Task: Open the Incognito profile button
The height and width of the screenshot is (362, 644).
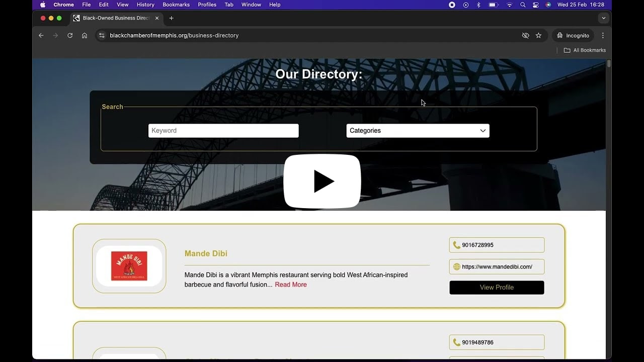Action: [x=573, y=35]
